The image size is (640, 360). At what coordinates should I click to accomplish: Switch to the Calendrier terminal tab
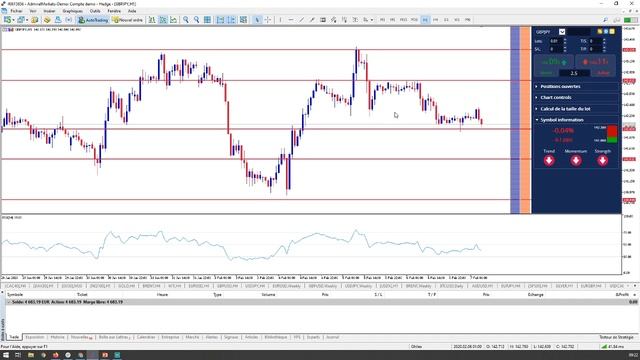146,337
